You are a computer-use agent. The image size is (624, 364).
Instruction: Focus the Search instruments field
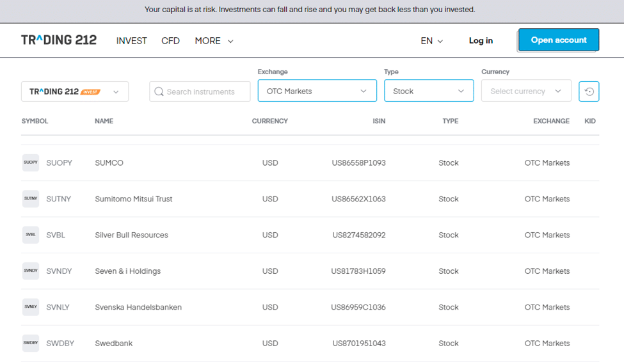(x=200, y=91)
